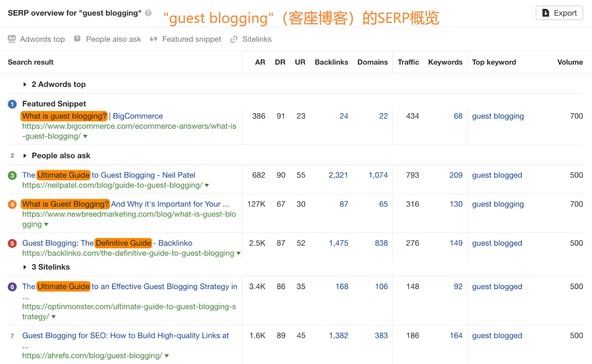Click position 3 badge for Neil Patel
Image resolution: width=592 pixels, height=364 pixels.
click(12, 175)
